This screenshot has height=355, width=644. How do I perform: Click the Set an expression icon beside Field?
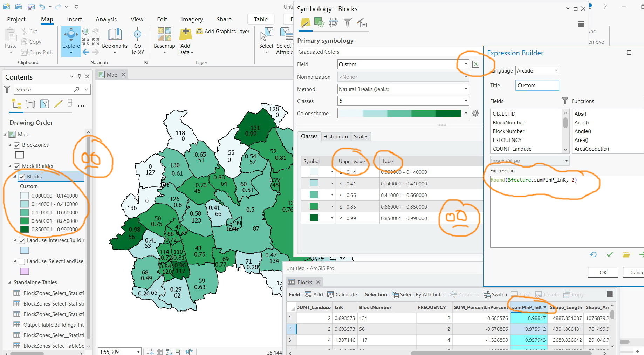(x=475, y=64)
